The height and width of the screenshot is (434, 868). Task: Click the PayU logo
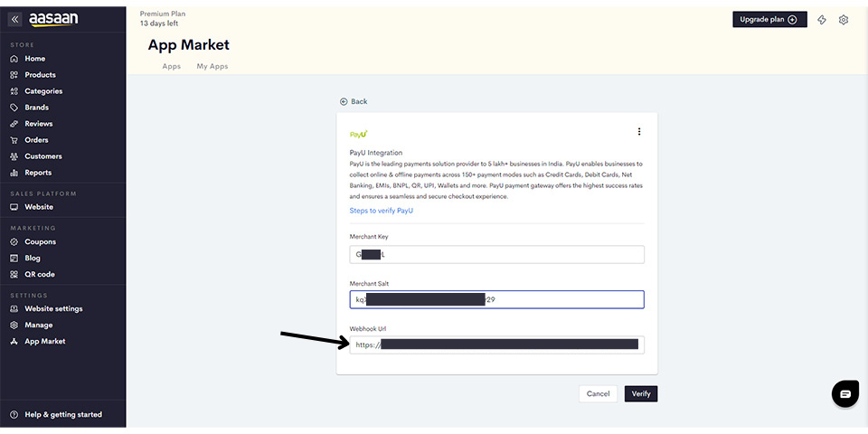(x=358, y=134)
